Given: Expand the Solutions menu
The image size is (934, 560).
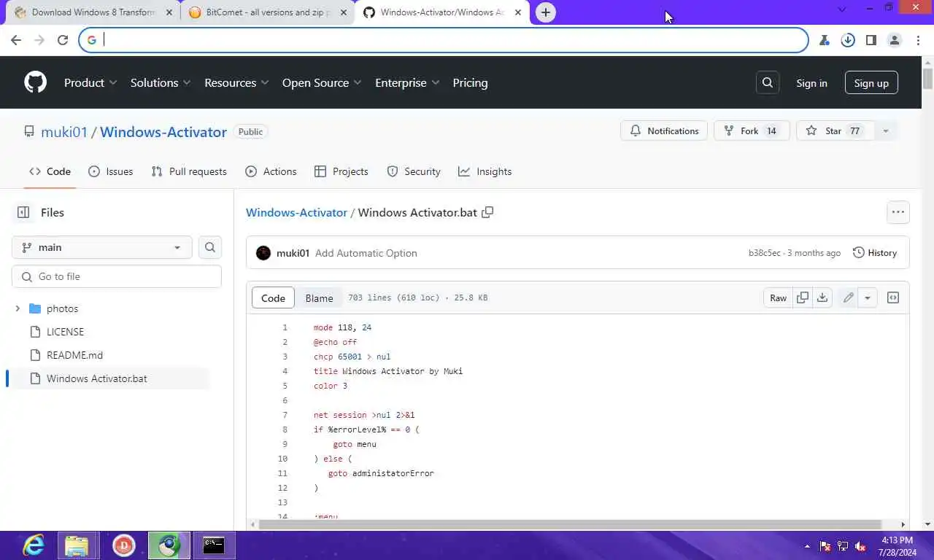Looking at the screenshot, I should (x=161, y=82).
